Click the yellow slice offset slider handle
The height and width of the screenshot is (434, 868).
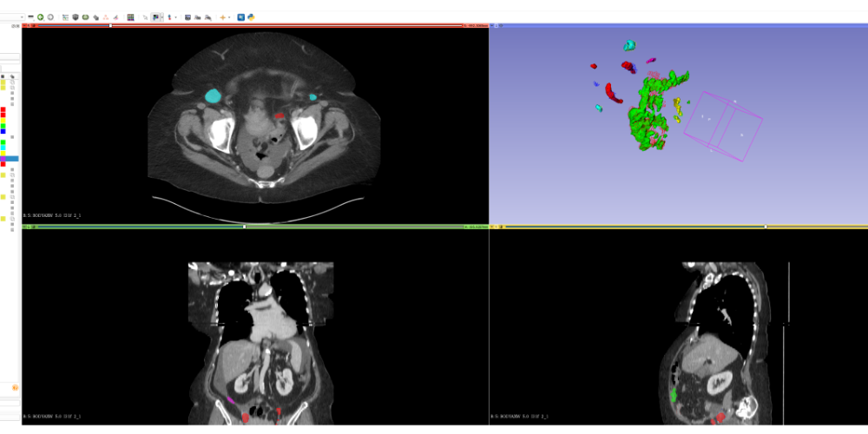pyautogui.click(x=766, y=227)
